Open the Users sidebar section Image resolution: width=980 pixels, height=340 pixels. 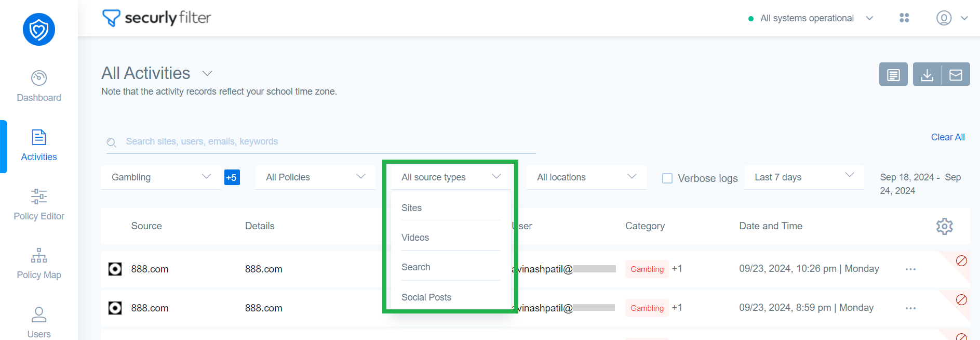39,322
